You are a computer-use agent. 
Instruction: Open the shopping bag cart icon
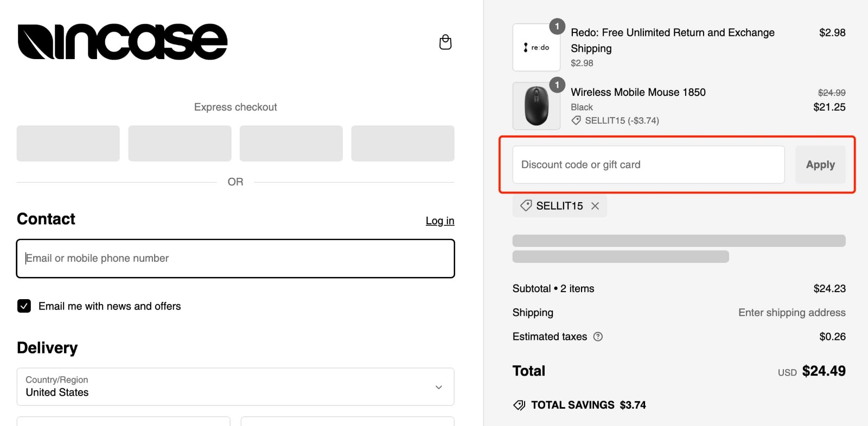[x=445, y=42]
